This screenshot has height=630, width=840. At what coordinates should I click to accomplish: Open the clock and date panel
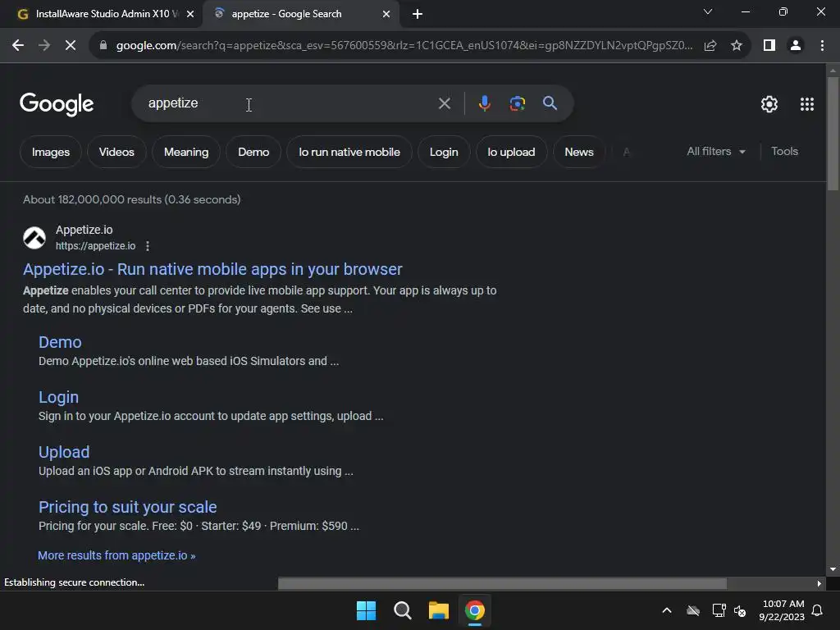782,610
